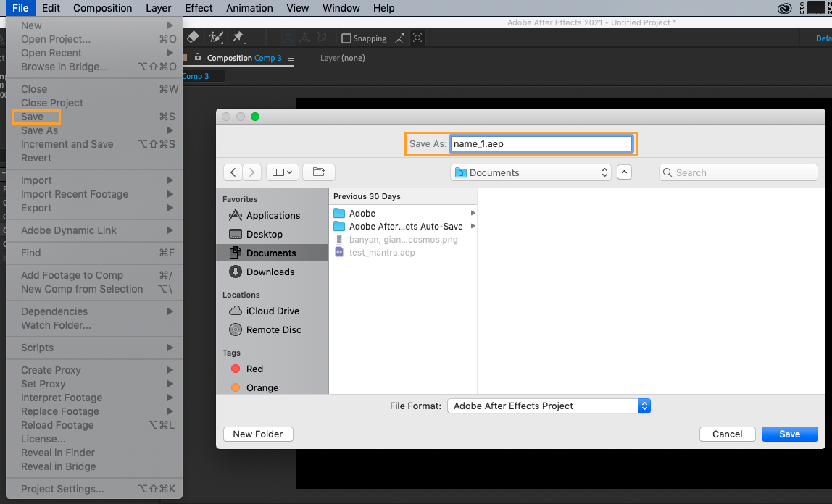Image resolution: width=832 pixels, height=504 pixels.
Task: Open the File menu
Action: click(x=20, y=8)
